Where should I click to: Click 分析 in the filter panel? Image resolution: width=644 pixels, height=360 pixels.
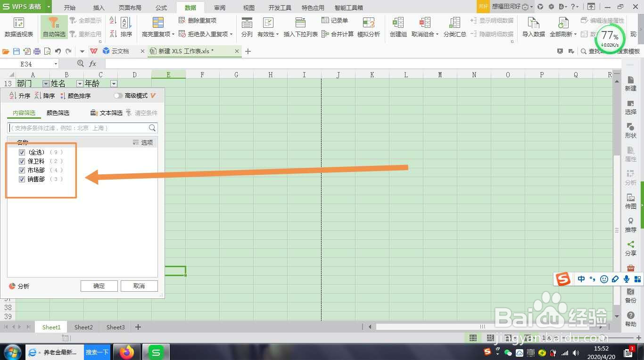(19, 286)
